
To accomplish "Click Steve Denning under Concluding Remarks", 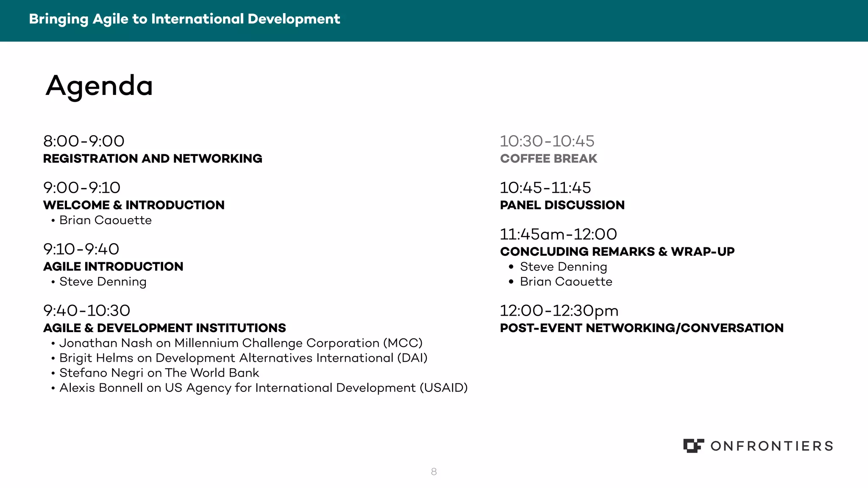I will [x=564, y=267].
